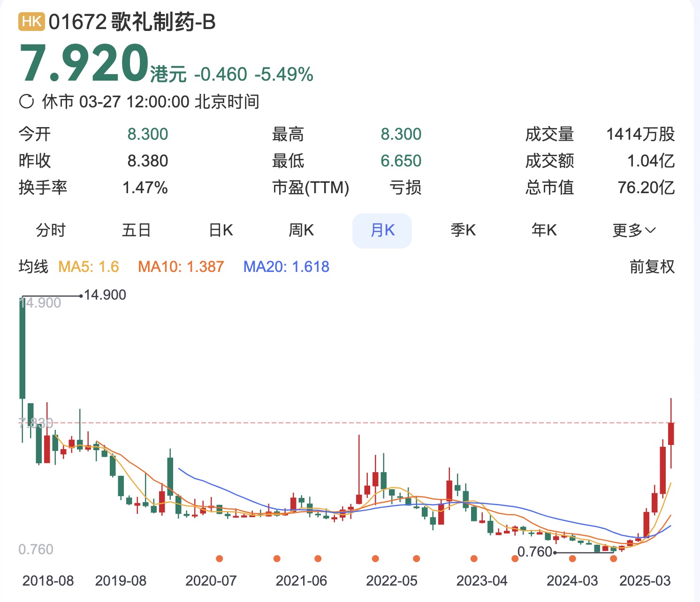Click the MA20: 1.618 indicator
Image resolution: width=700 pixels, height=602 pixels.
pos(286,267)
